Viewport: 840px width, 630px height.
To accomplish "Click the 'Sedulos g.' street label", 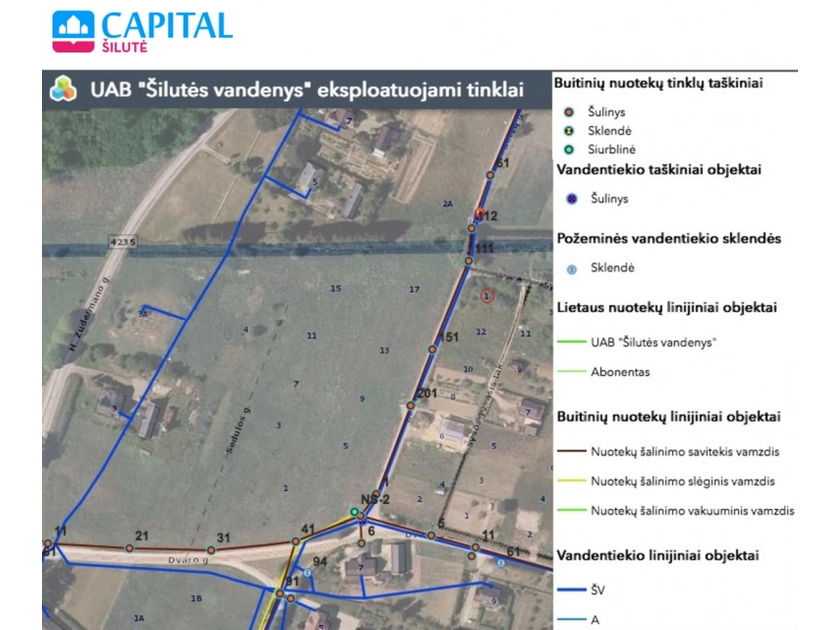I will point(238,431).
